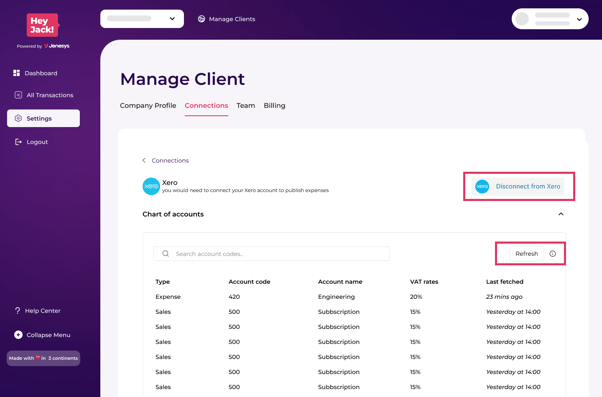This screenshot has width=602, height=397.
Task: Open Help Center question mark
Action: tap(17, 311)
